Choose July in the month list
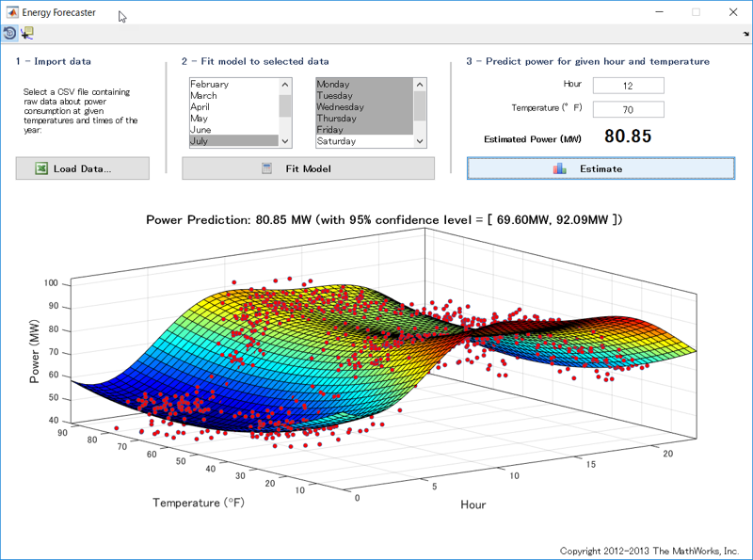The image size is (753, 560). [200, 141]
